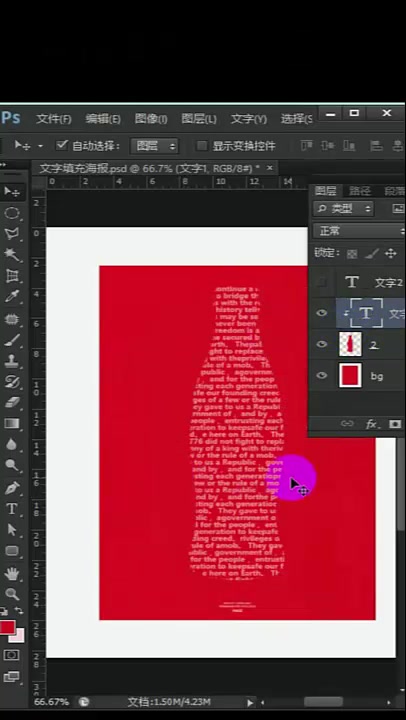The height and width of the screenshot is (720, 406).
Task: Select the 文字2 text layer
Action: point(371,282)
